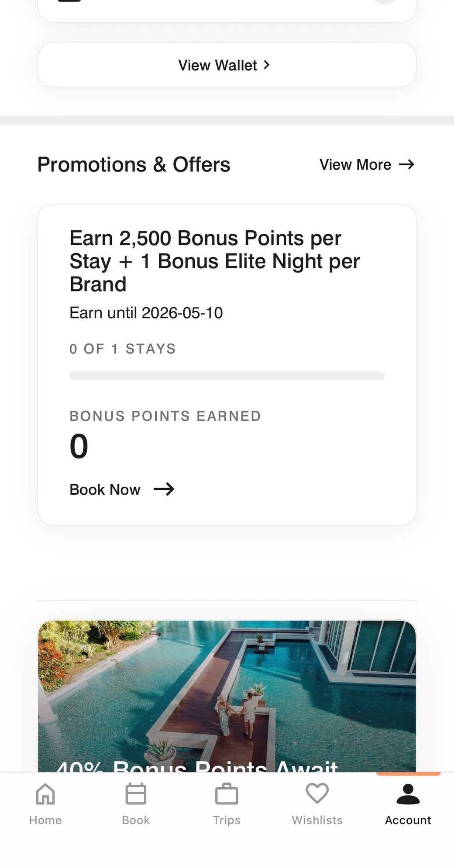Select the Trips tab label
Viewport: 454px width, 868px height.
coord(227,820)
